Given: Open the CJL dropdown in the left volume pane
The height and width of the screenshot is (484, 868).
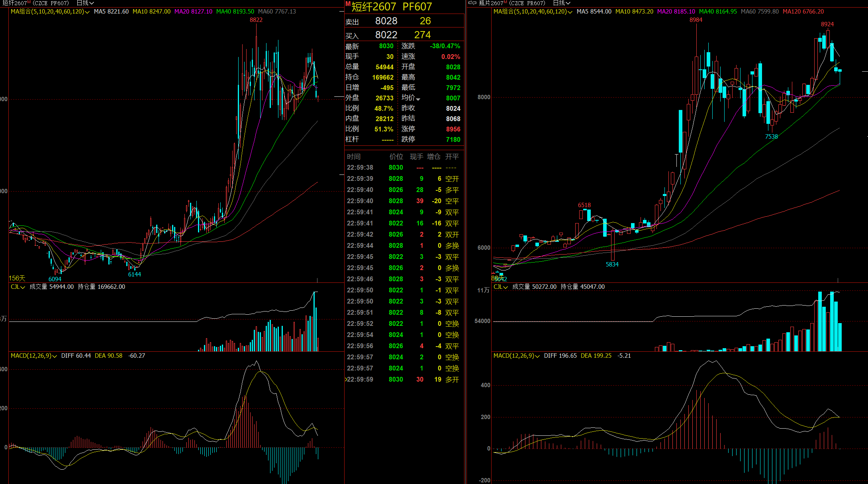Looking at the screenshot, I should (18, 287).
